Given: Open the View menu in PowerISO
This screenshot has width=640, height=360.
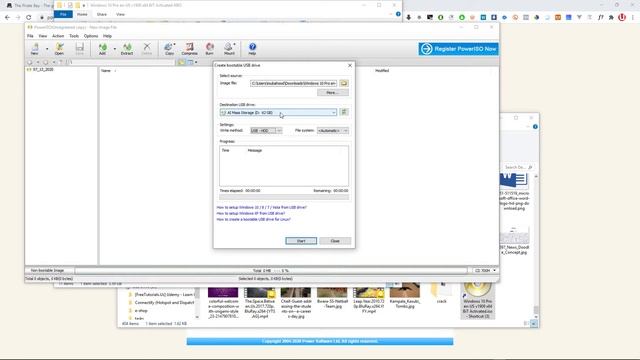Looking at the screenshot, I should (x=42, y=36).
